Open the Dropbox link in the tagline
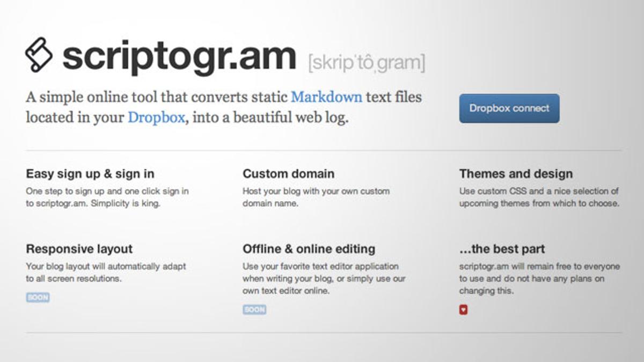The width and height of the screenshot is (644, 362). point(156,117)
